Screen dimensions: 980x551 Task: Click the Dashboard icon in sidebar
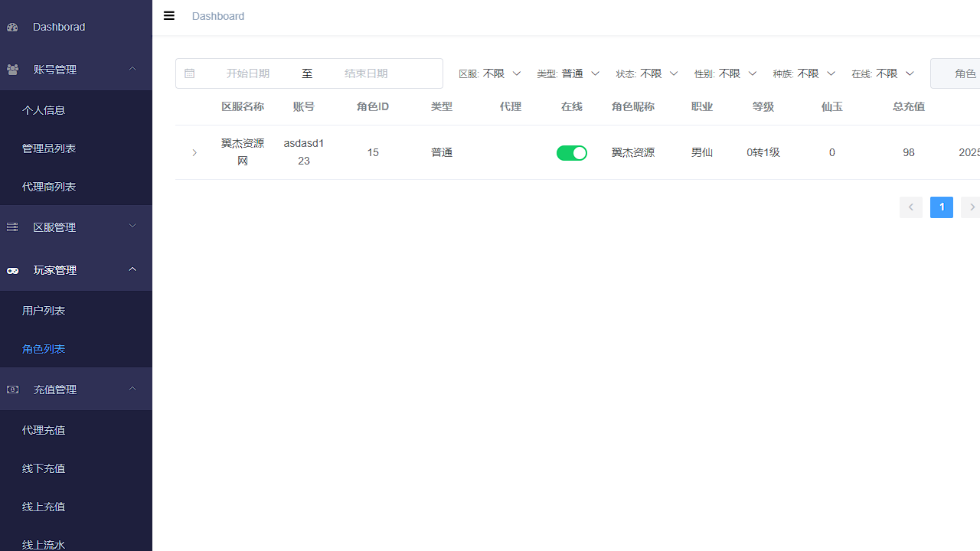pos(12,27)
